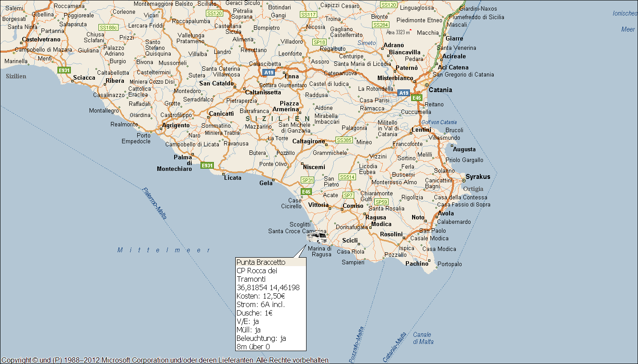The image size is (638, 364).
Task: Click the Palma di Montechiaro label
Action: (175, 163)
